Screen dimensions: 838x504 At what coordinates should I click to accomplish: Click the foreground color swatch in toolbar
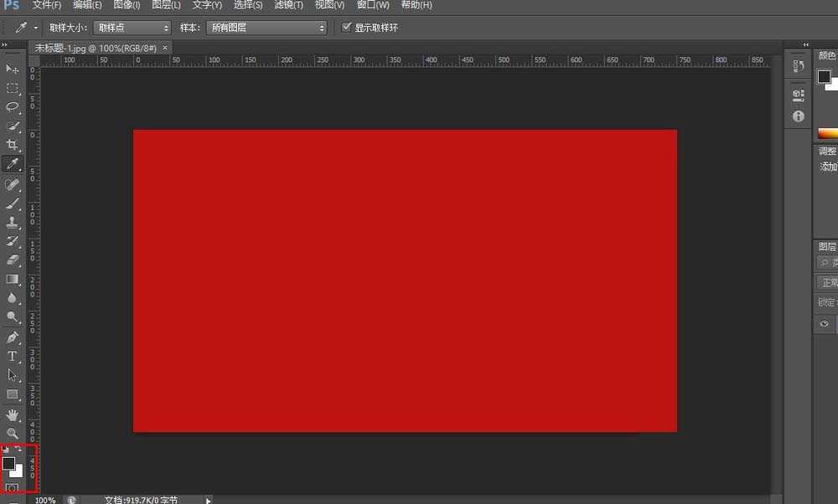[x=8, y=463]
